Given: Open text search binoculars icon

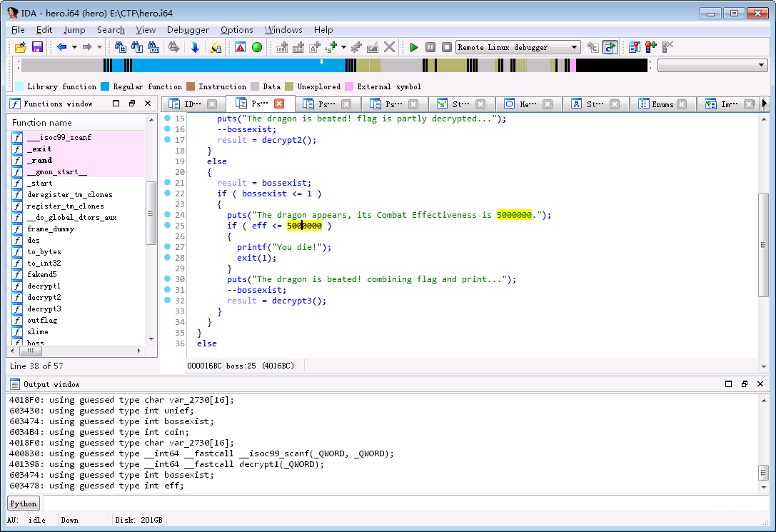Looking at the screenshot, I should click(137, 47).
